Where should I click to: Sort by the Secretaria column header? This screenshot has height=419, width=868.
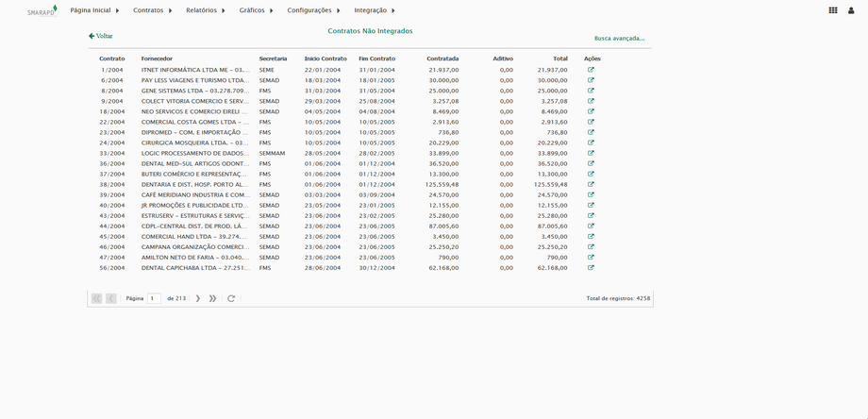click(273, 59)
